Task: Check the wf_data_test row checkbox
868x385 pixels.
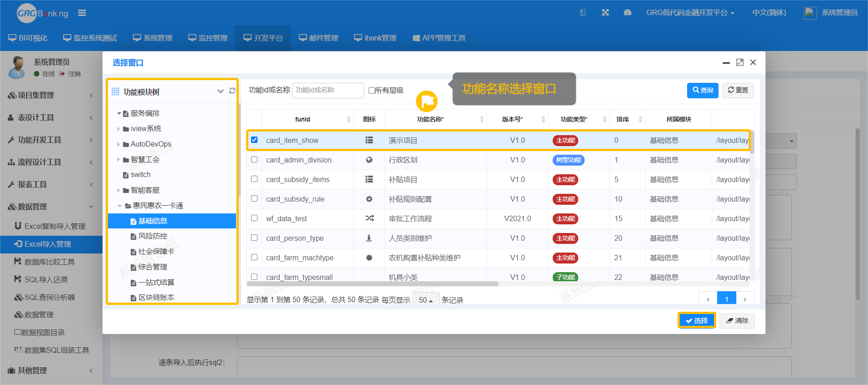Action: (254, 218)
